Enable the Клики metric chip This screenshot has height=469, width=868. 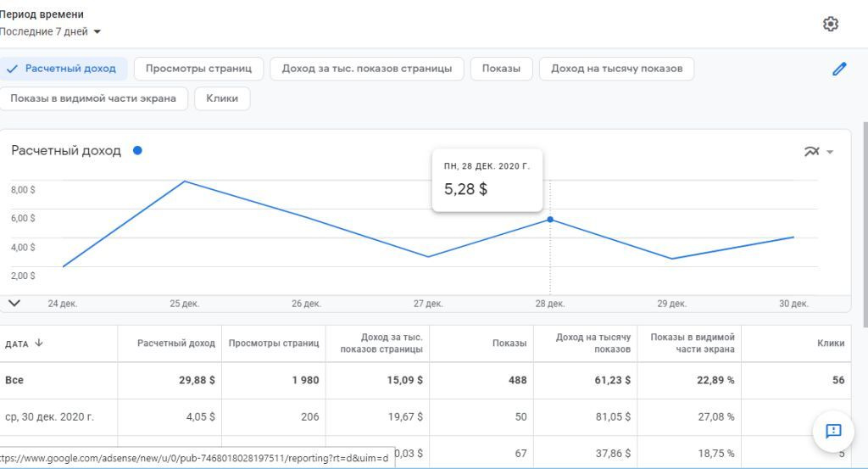tap(222, 98)
